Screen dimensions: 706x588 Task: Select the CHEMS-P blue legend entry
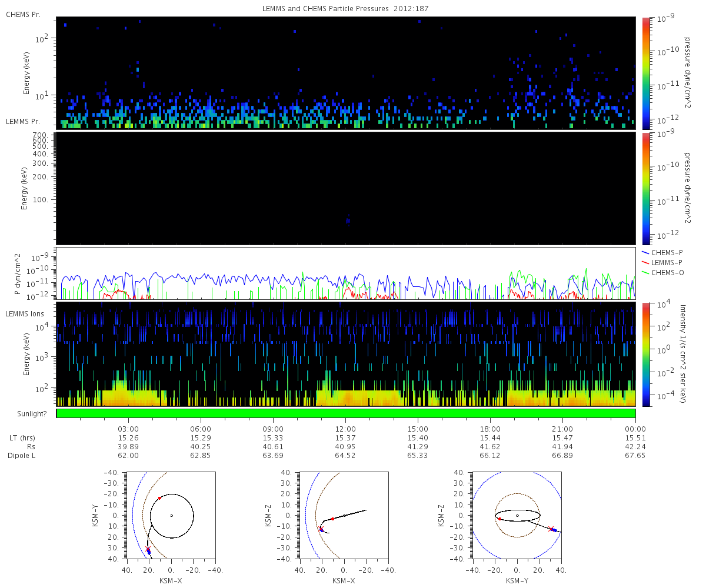(x=667, y=252)
